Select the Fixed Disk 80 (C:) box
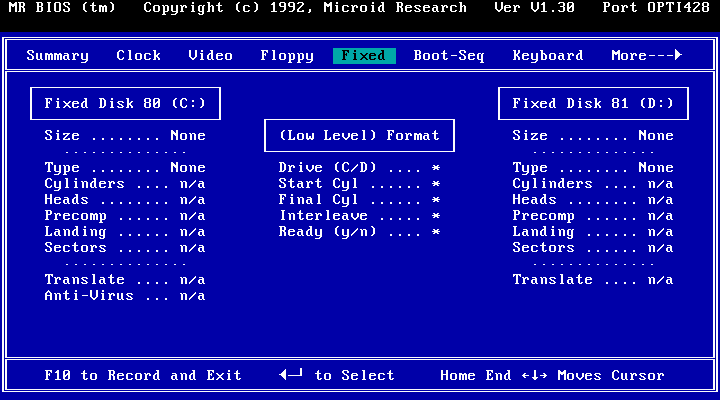Screen dimensions: 720x400 click(125, 104)
